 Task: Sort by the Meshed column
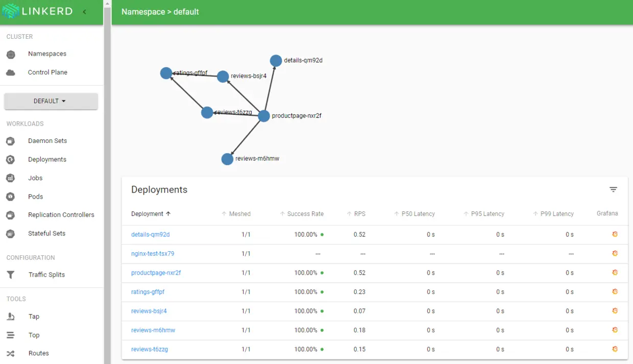[x=236, y=214]
